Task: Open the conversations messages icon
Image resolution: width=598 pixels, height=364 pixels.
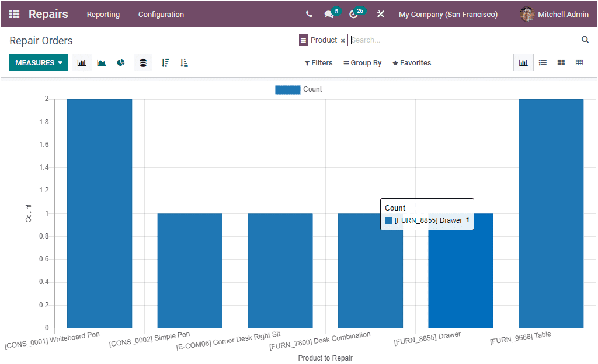Action: [329, 14]
